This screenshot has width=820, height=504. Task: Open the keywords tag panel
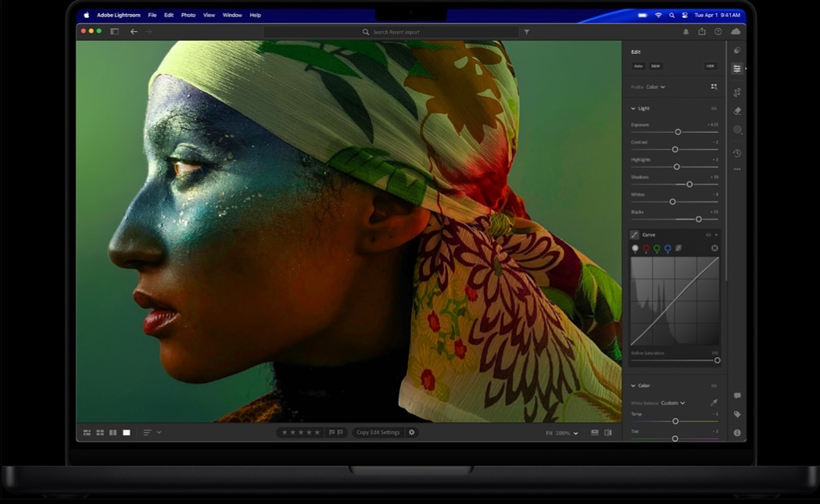(x=737, y=414)
